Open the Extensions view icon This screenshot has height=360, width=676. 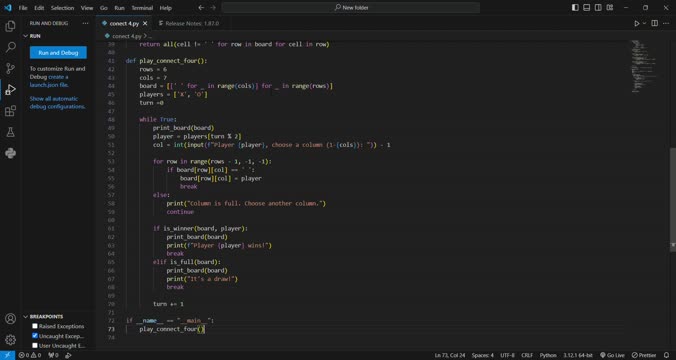pos(10,111)
